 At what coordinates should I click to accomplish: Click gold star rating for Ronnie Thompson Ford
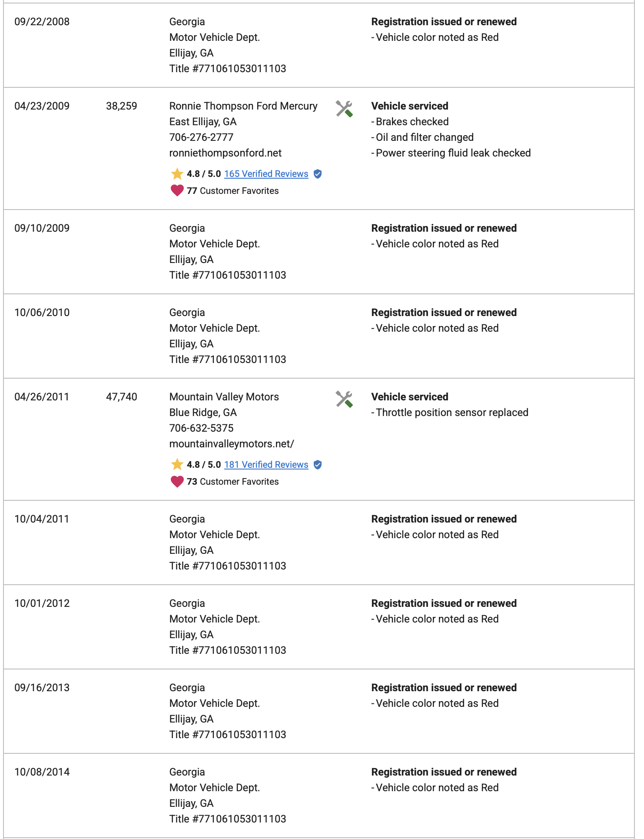177,174
